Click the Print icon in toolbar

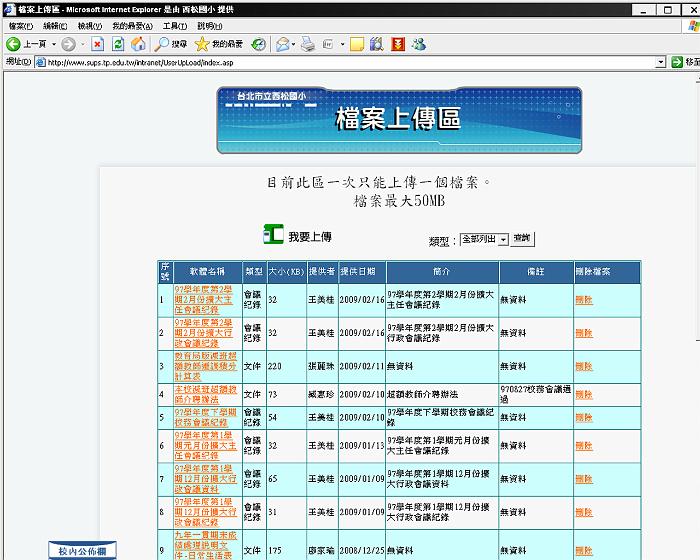tap(308, 44)
